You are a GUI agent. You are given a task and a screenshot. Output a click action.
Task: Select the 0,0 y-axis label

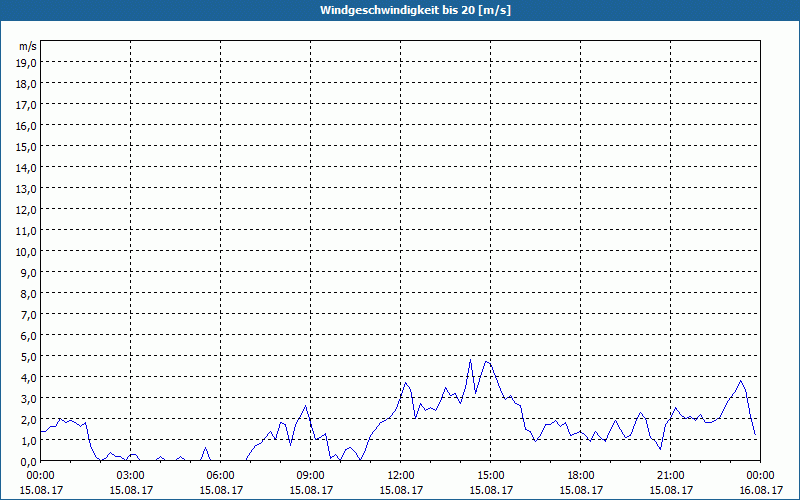point(29,461)
